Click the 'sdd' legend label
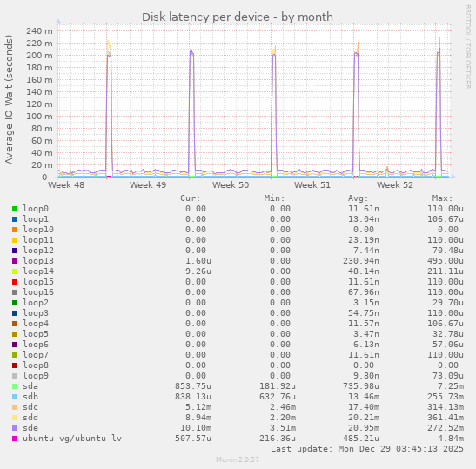 (x=30, y=418)
